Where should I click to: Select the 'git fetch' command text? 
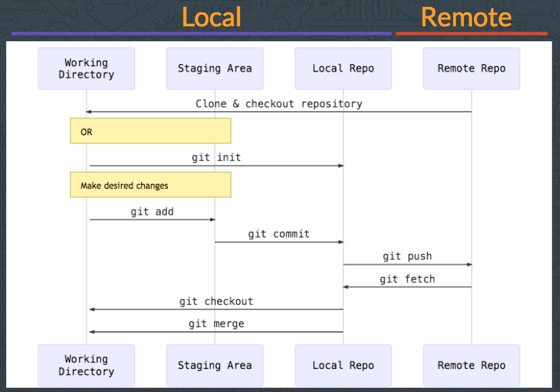click(407, 278)
